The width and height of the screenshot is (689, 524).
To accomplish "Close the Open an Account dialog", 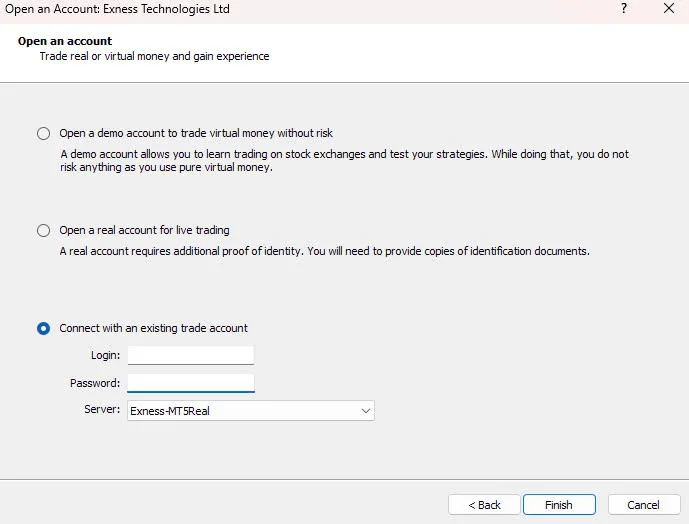I will tap(669, 8).
